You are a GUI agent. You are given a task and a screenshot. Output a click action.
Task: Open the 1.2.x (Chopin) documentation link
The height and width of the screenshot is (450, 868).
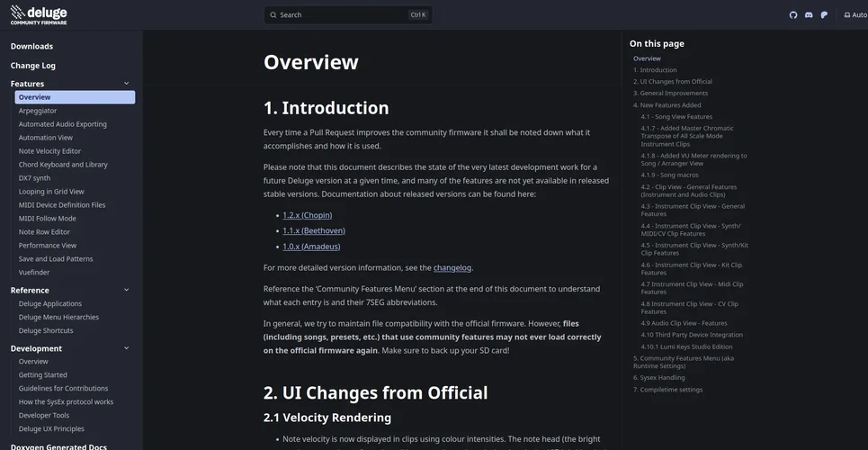click(307, 215)
